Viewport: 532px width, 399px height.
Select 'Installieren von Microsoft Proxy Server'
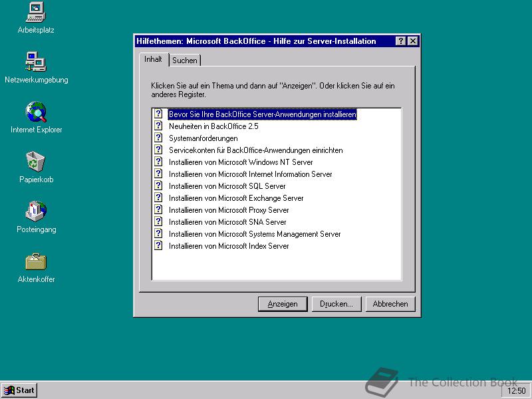(229, 210)
